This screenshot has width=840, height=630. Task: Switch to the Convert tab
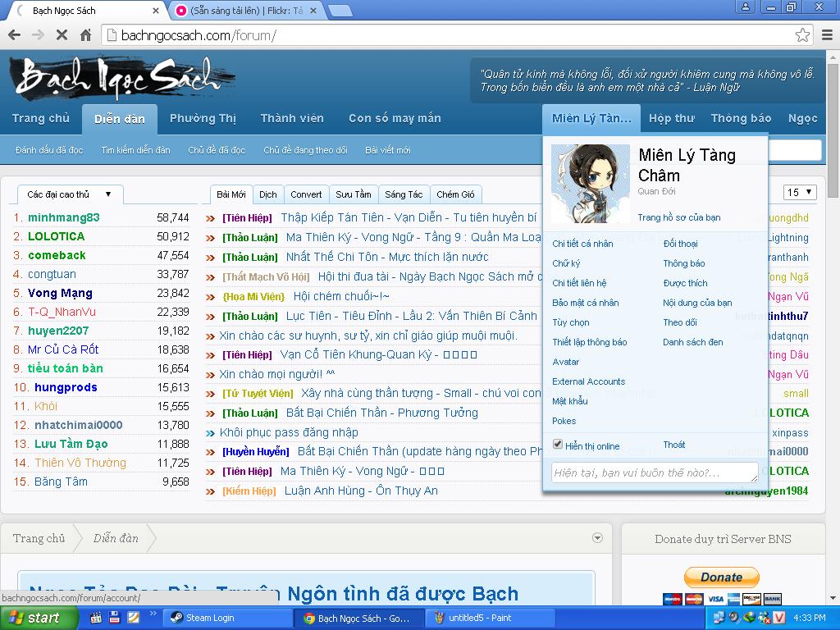306,194
